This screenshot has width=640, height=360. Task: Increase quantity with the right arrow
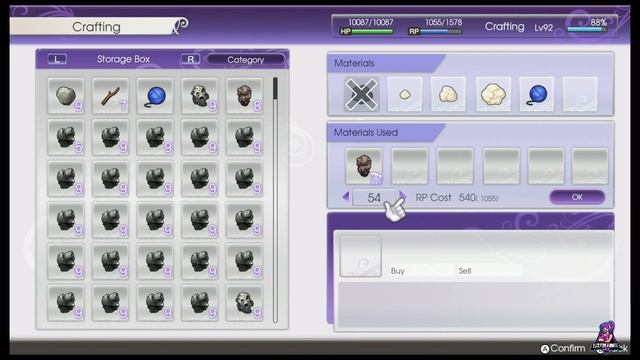[x=402, y=196]
